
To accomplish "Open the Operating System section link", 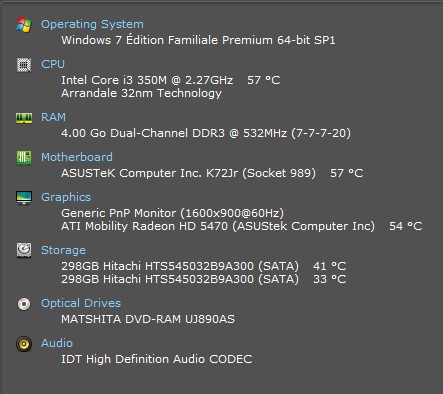I will (92, 24).
